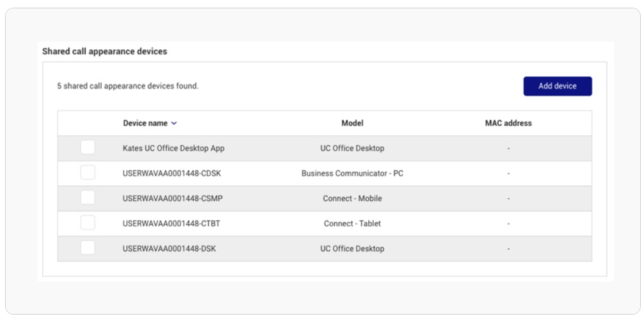Open the USERWAVAA0001448-DSK device name

[169, 249]
